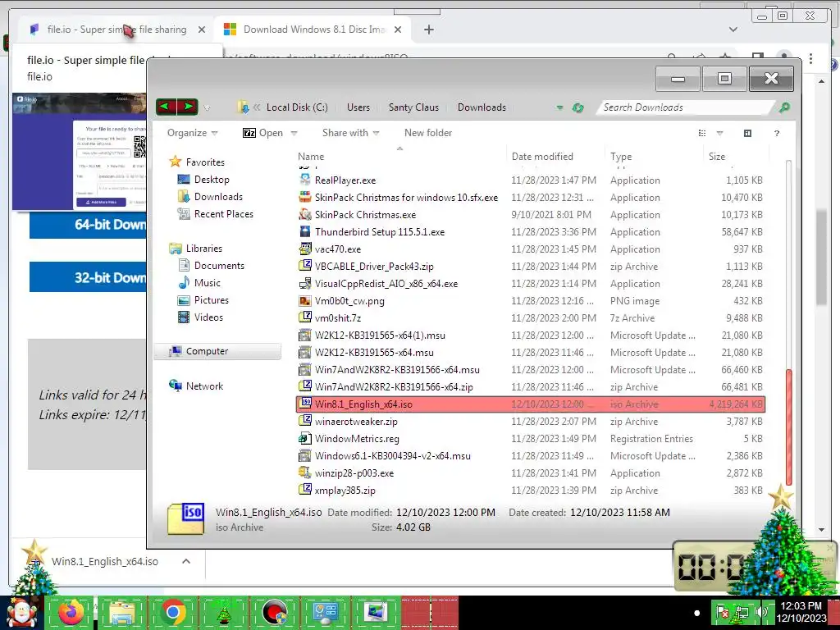Click the Vm0b0t_cw.png image icon
Image resolution: width=840 pixels, height=630 pixels.
(x=305, y=300)
